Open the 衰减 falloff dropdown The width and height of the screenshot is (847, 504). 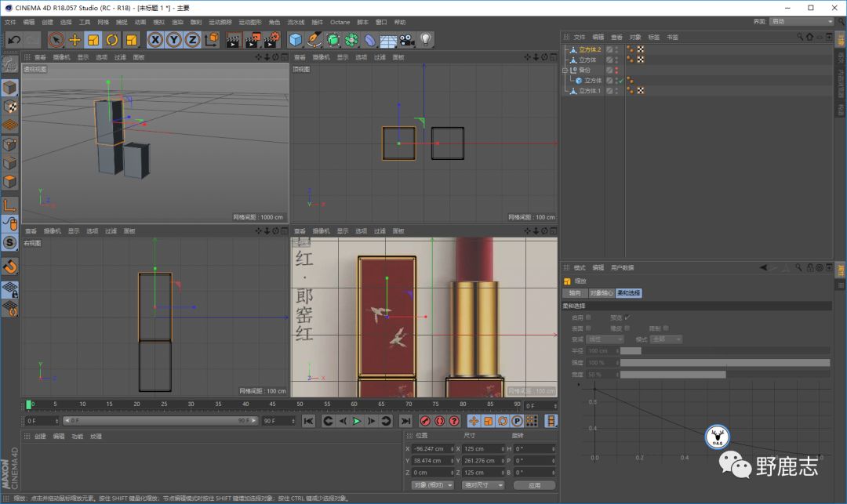click(x=605, y=339)
